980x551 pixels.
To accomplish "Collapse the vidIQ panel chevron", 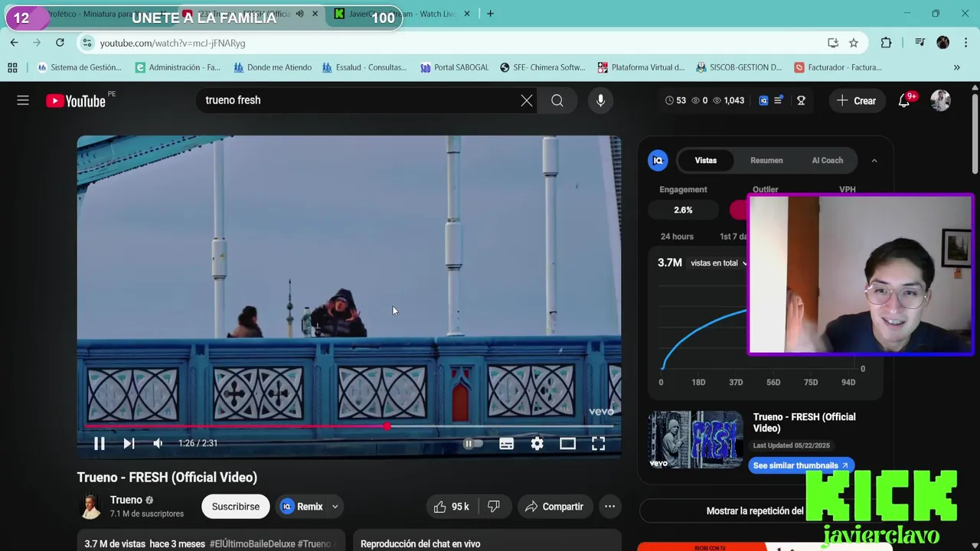I will [x=874, y=161].
